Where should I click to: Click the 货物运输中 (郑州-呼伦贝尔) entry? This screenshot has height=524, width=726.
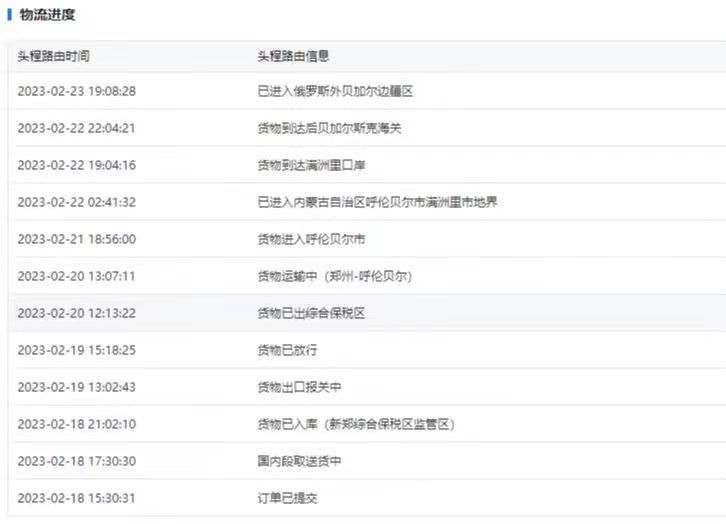(x=334, y=276)
